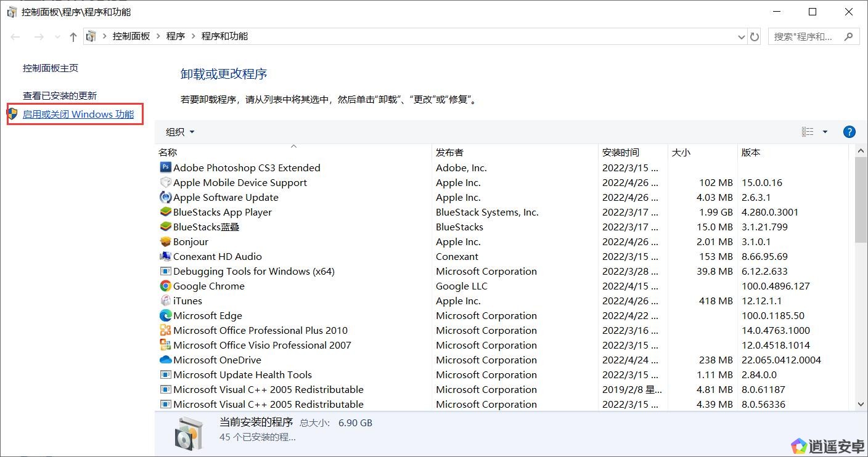Select the Microsoft Edge icon
This screenshot has height=457, width=868.
(x=165, y=315)
